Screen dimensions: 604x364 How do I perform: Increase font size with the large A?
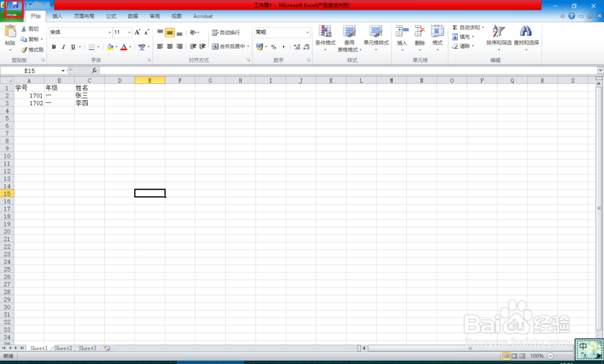tap(138, 33)
